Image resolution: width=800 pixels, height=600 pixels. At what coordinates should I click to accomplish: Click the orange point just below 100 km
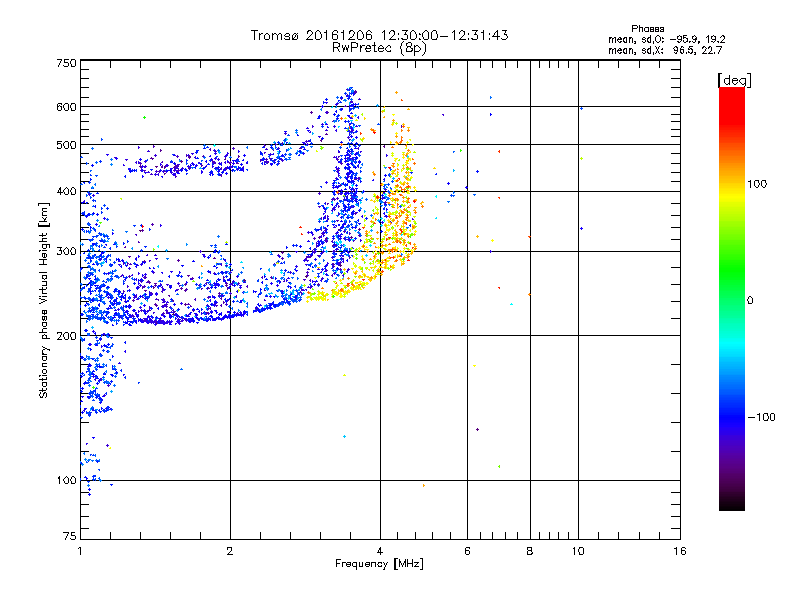[424, 486]
